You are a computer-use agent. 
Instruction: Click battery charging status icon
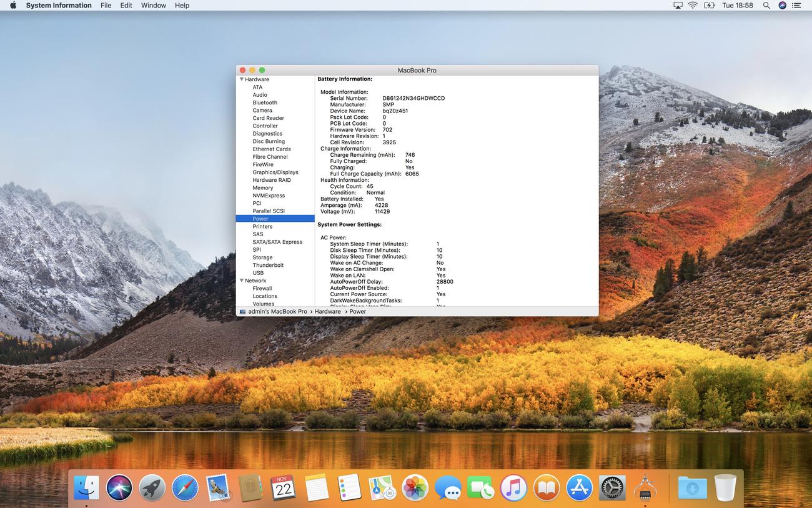(x=710, y=5)
